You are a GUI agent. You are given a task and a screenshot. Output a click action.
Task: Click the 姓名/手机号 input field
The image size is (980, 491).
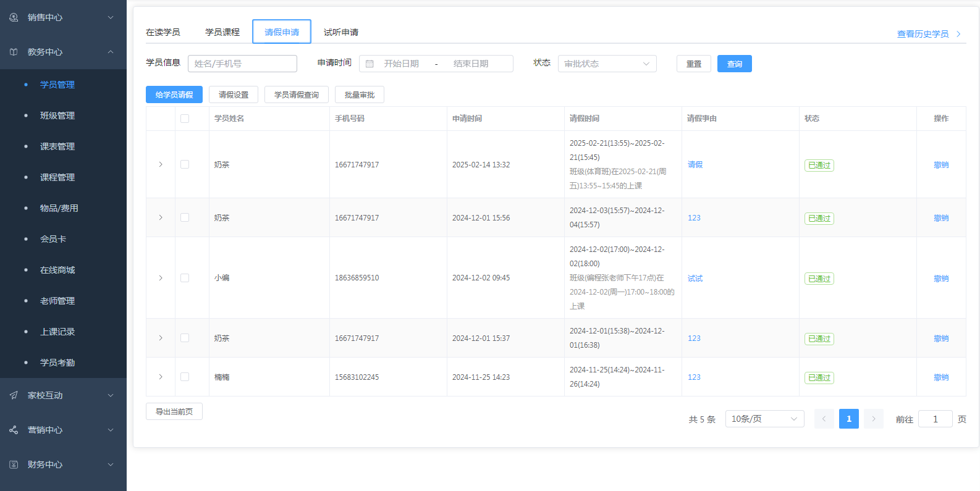pyautogui.click(x=242, y=64)
